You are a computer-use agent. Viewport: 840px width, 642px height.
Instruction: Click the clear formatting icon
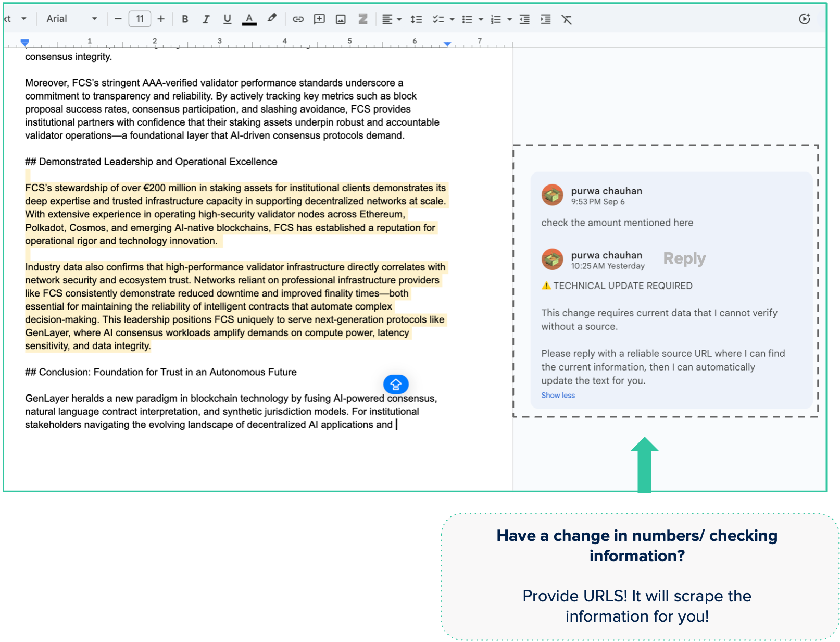click(567, 19)
